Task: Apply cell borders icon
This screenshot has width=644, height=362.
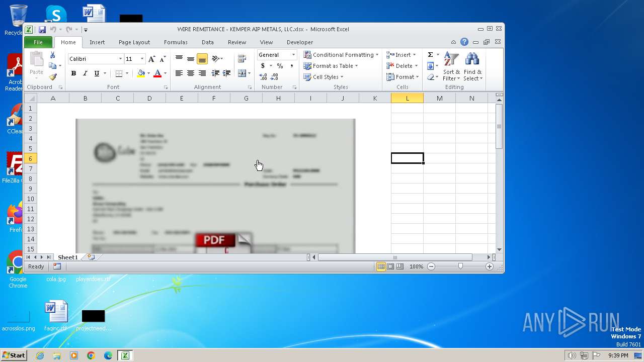Action: pyautogui.click(x=119, y=73)
